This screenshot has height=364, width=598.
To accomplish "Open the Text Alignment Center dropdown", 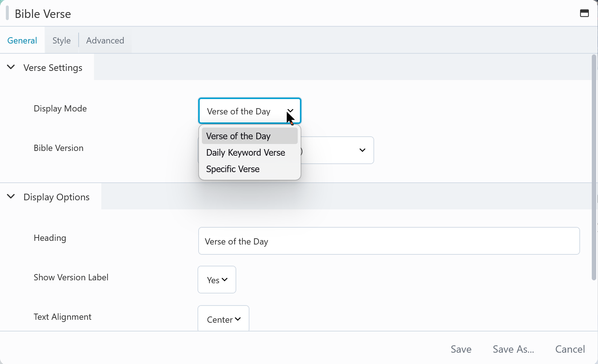I will pyautogui.click(x=223, y=319).
